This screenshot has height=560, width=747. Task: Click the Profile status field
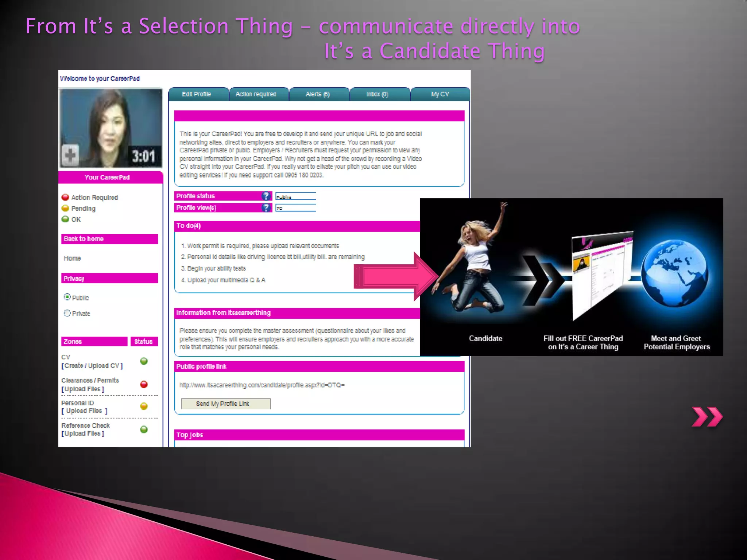point(295,196)
